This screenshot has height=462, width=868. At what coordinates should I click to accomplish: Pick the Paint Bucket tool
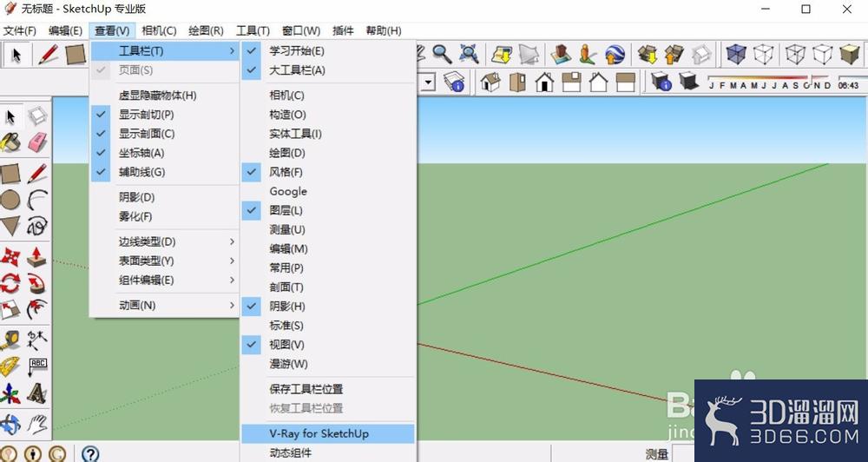click(x=10, y=143)
